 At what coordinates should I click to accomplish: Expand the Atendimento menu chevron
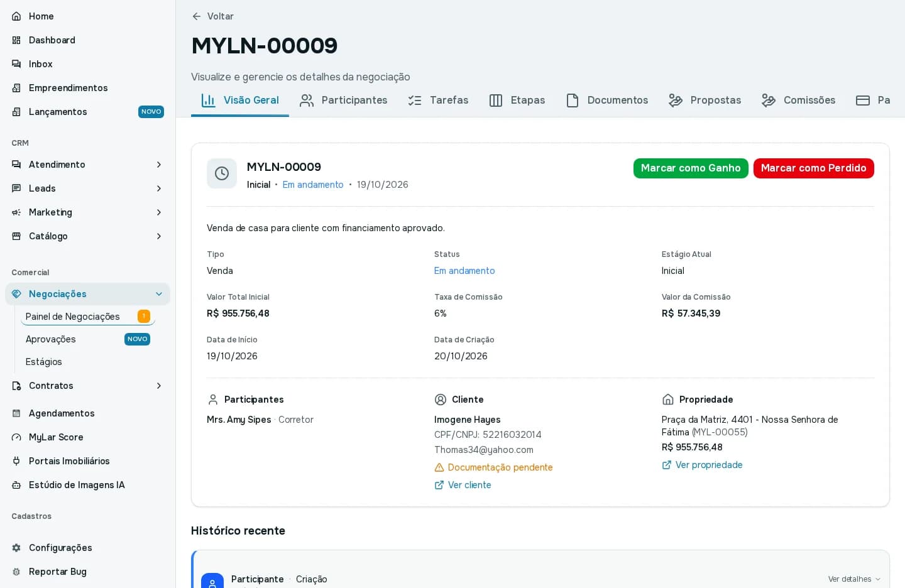tap(159, 165)
